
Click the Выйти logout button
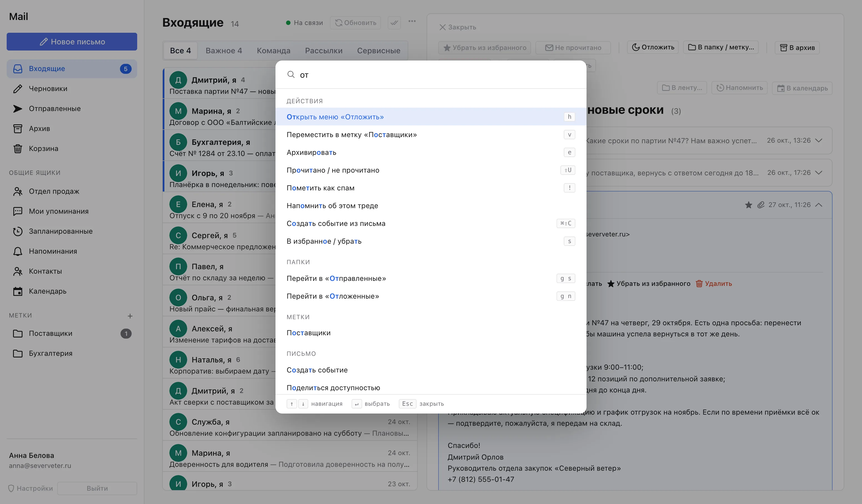(x=97, y=488)
